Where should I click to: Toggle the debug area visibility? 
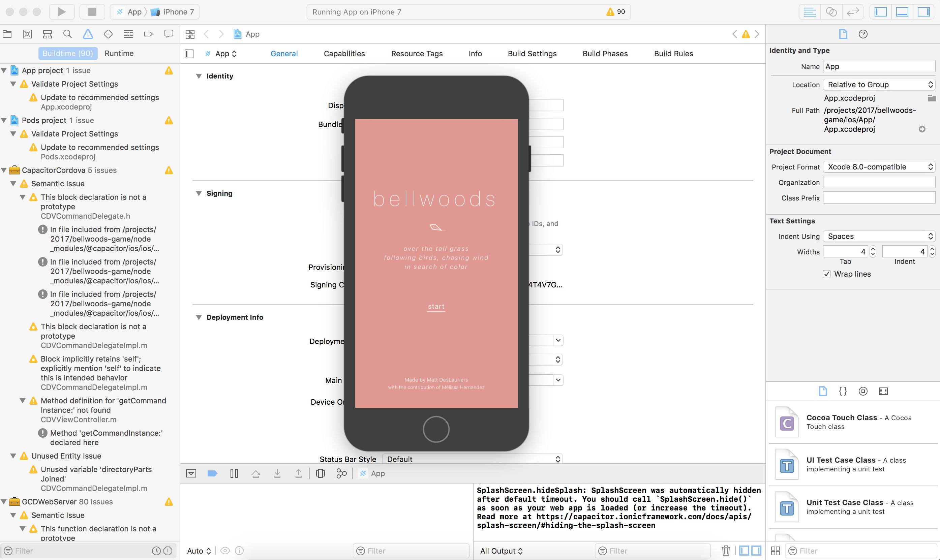tap(902, 12)
